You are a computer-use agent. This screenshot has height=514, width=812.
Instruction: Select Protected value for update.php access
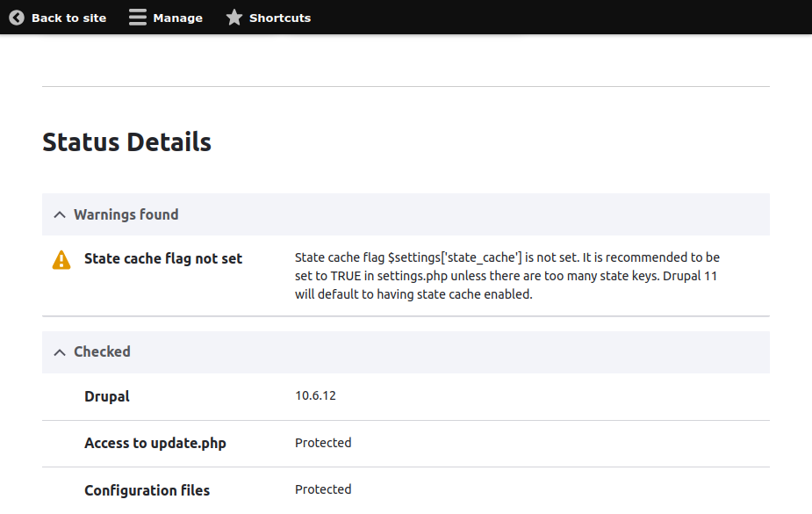[323, 443]
